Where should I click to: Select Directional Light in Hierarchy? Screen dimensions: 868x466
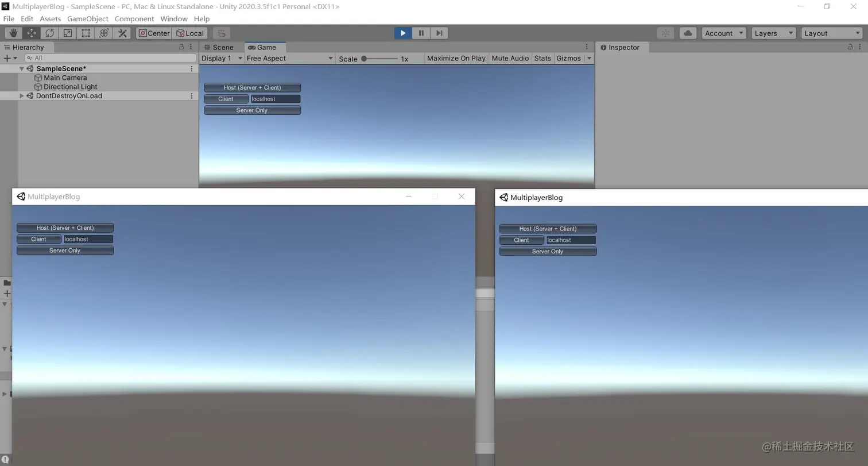pyautogui.click(x=70, y=87)
